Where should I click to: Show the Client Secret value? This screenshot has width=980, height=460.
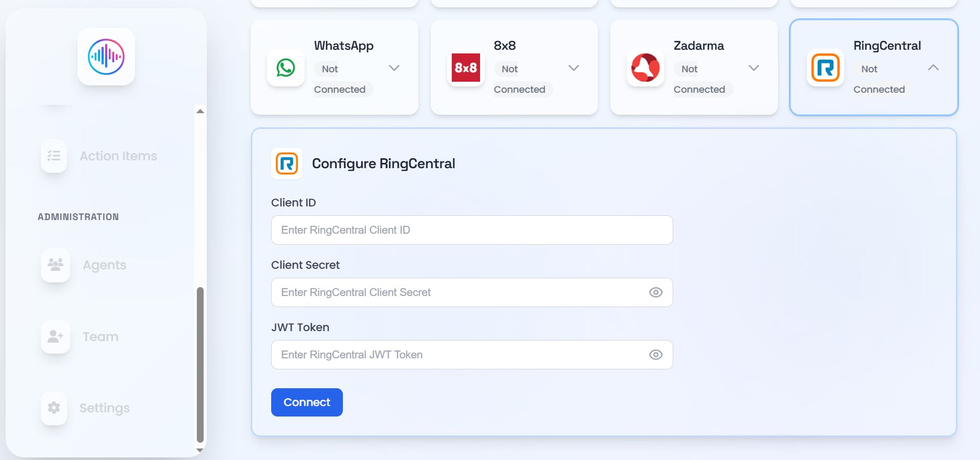click(656, 292)
